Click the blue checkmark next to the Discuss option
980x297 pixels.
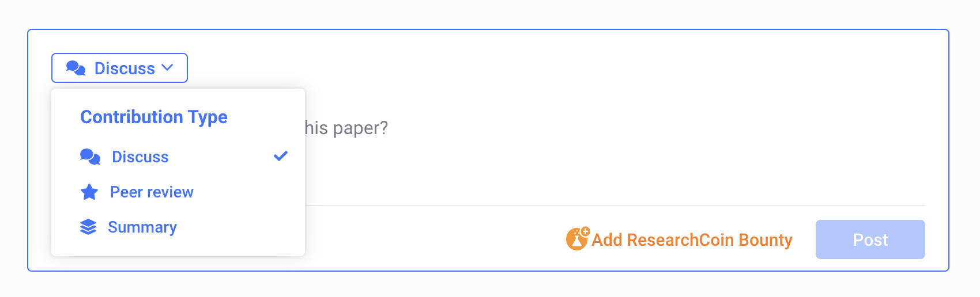[281, 156]
